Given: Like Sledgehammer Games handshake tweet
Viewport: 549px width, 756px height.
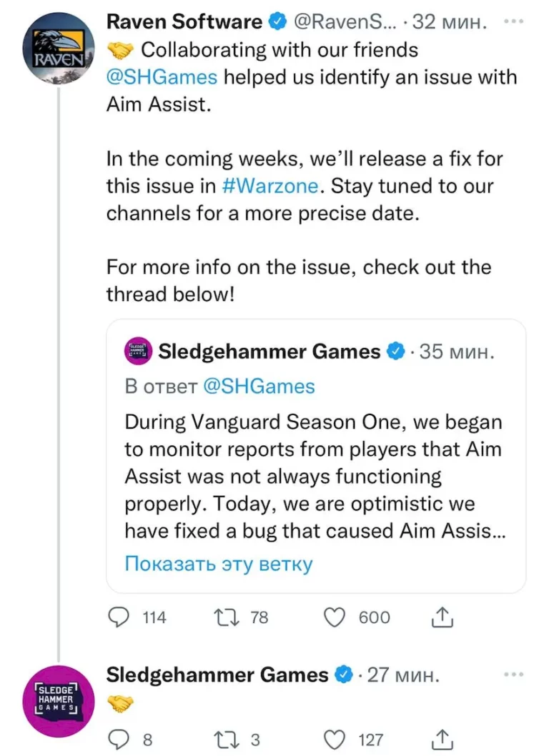Looking at the screenshot, I should pyautogui.click(x=335, y=740).
